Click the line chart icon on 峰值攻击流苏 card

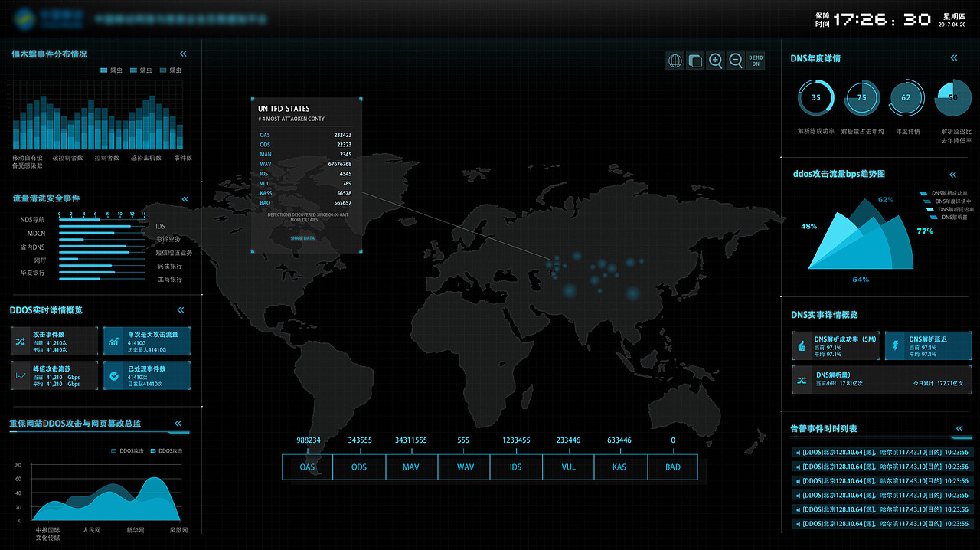click(20, 376)
